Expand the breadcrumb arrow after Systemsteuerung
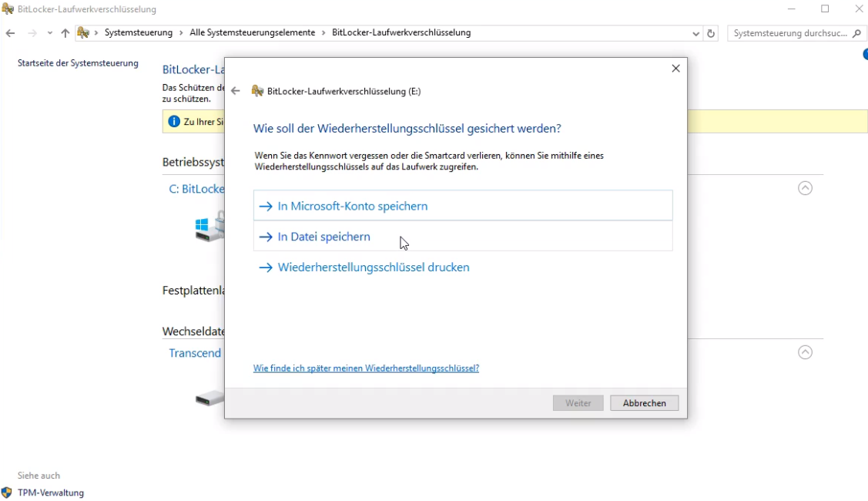 [x=181, y=33]
